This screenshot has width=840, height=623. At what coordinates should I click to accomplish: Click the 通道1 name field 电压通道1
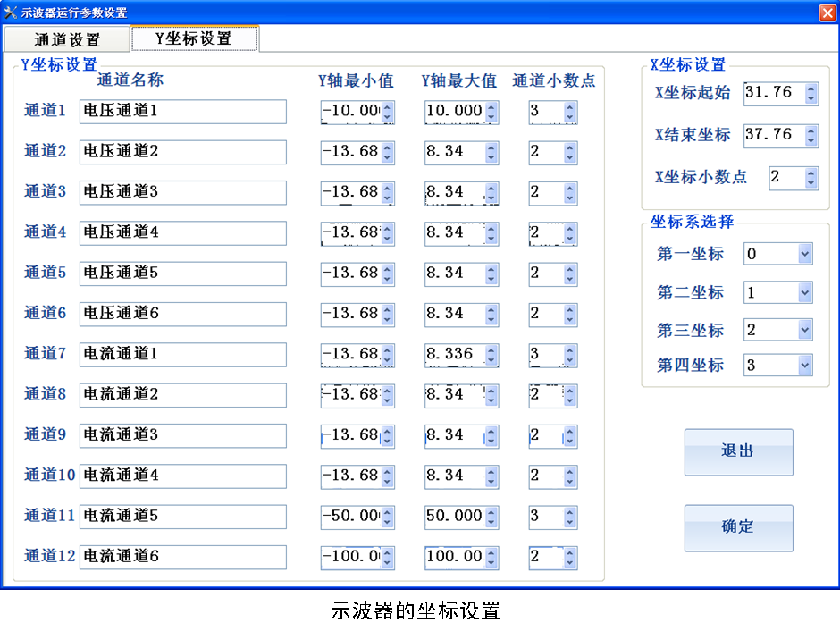point(182,112)
